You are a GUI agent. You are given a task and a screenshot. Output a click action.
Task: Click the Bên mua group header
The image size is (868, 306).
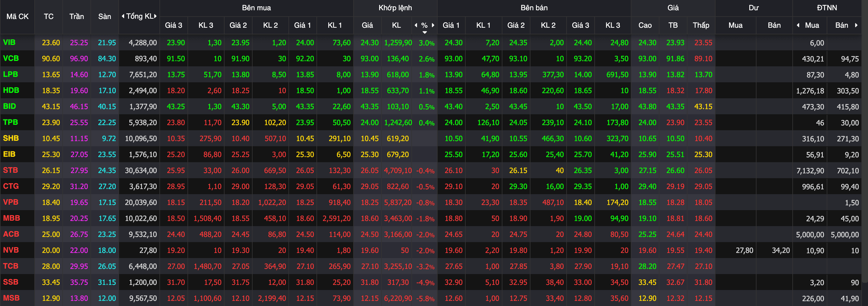(256, 8)
